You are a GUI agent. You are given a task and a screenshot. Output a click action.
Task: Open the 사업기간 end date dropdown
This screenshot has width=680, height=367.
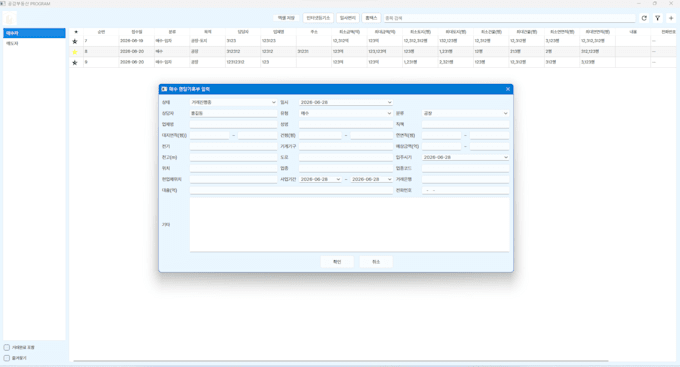click(x=372, y=179)
